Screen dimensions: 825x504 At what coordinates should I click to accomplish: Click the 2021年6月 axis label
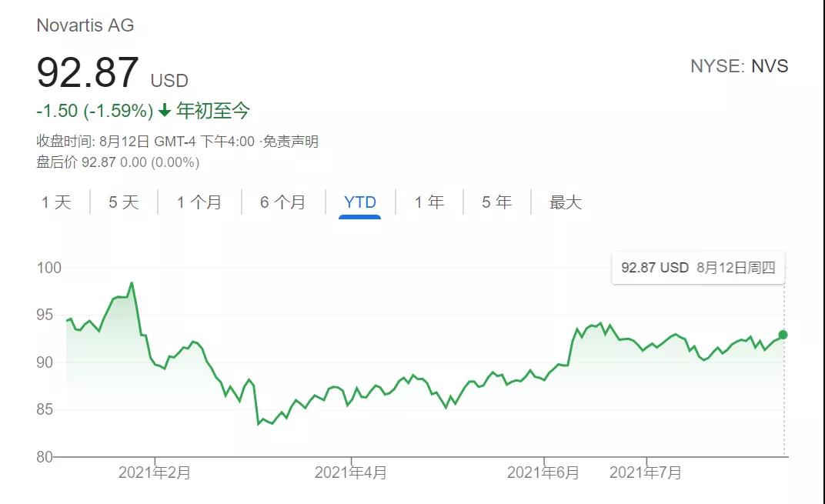click(x=543, y=472)
